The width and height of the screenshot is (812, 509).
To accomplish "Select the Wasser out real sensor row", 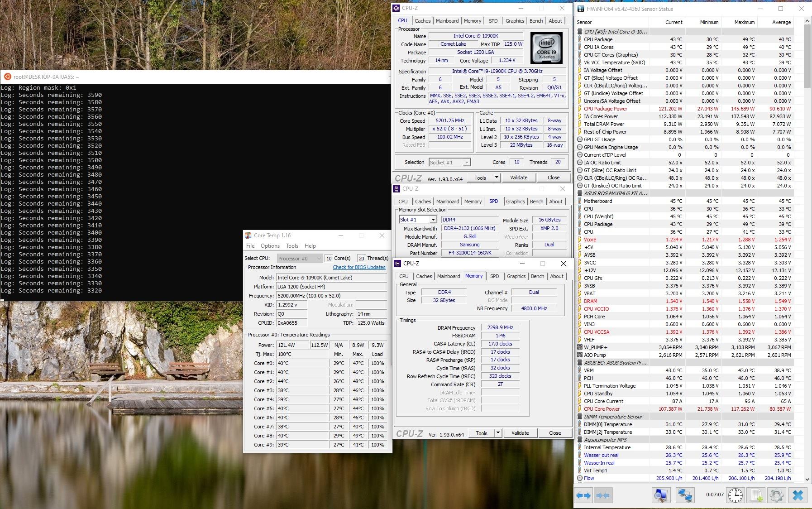I will point(685,455).
